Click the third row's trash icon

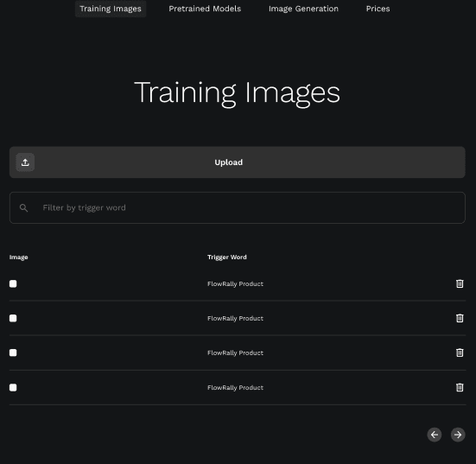(460, 353)
